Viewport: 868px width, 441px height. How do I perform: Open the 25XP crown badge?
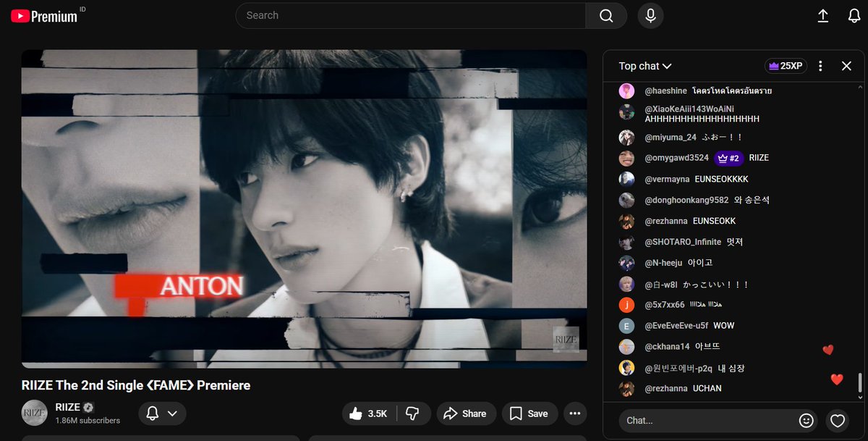[x=786, y=66]
